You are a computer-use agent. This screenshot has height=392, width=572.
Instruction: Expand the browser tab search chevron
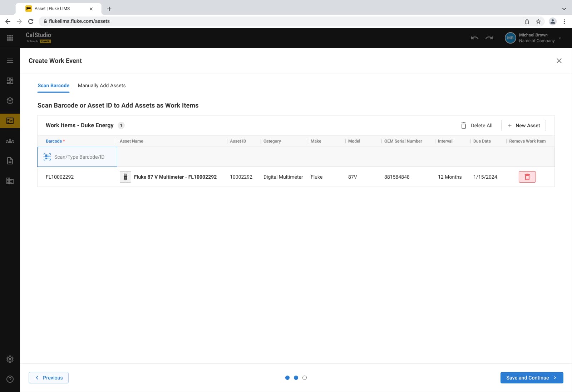point(564,9)
